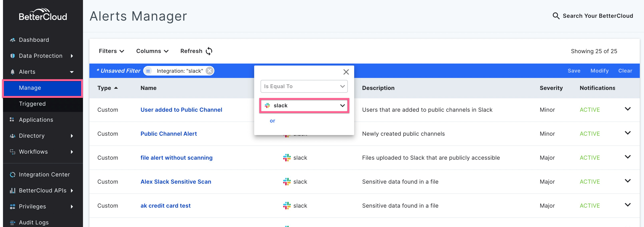Expand details for User added to Public Channel

pyautogui.click(x=628, y=109)
